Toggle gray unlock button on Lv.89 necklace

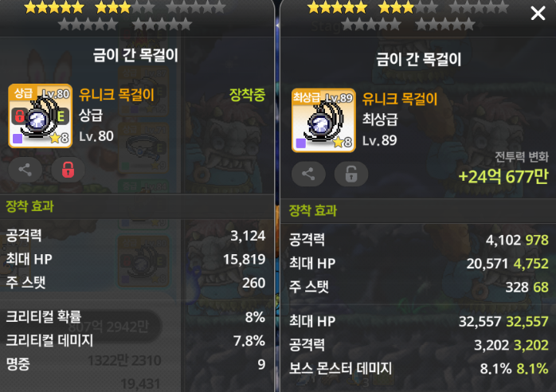click(351, 174)
